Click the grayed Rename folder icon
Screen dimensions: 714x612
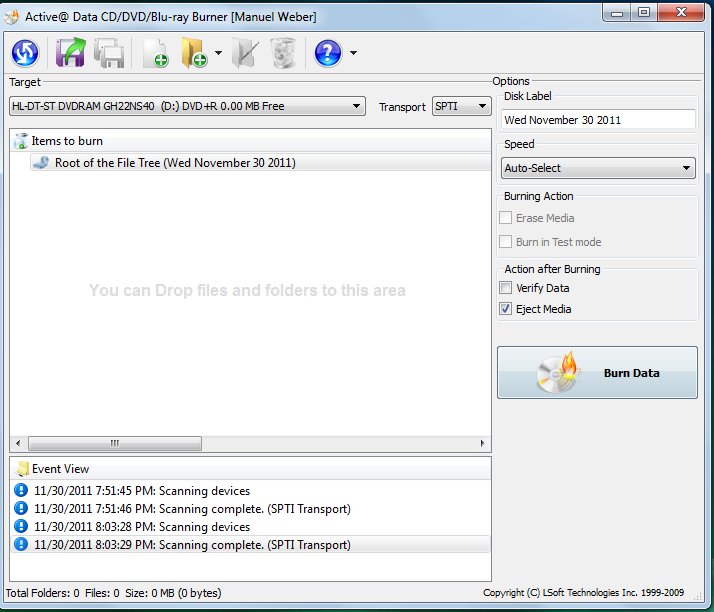tap(245, 53)
